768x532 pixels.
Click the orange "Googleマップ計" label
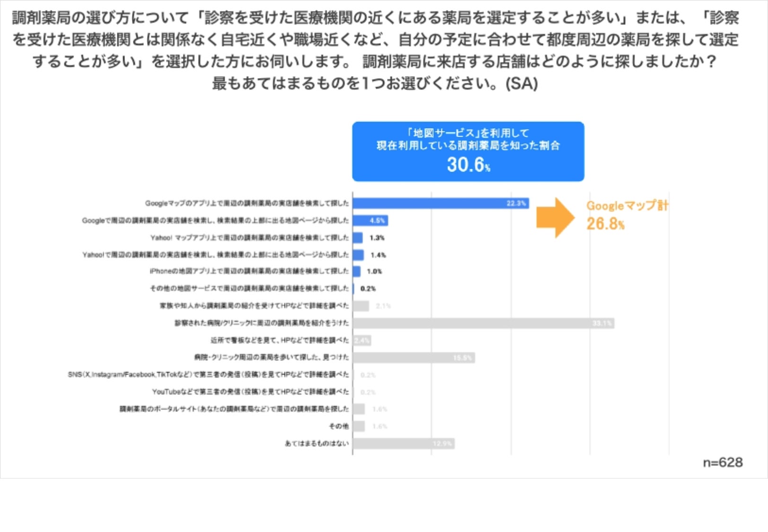point(627,206)
